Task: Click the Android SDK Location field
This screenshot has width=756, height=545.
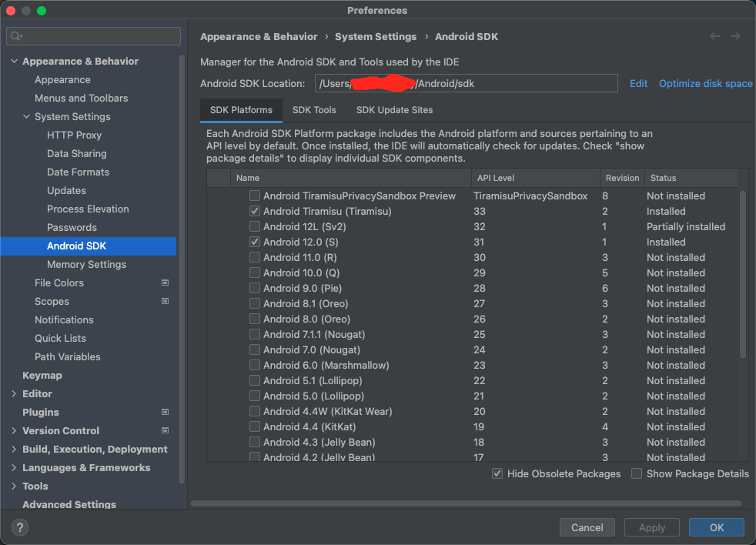Action: [x=467, y=83]
